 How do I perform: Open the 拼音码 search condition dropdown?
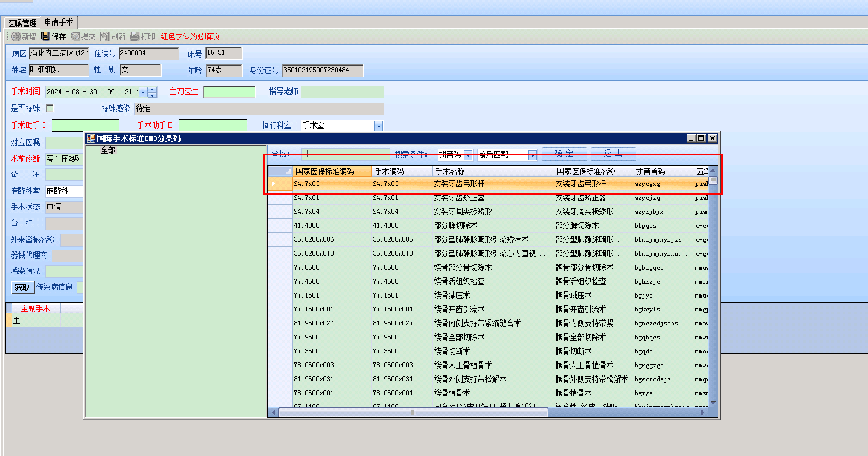467,154
